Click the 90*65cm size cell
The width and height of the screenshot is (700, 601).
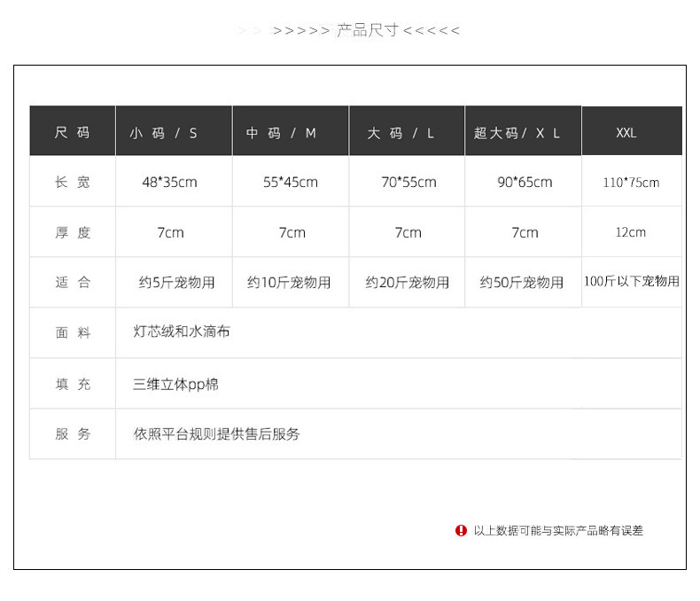click(525, 183)
